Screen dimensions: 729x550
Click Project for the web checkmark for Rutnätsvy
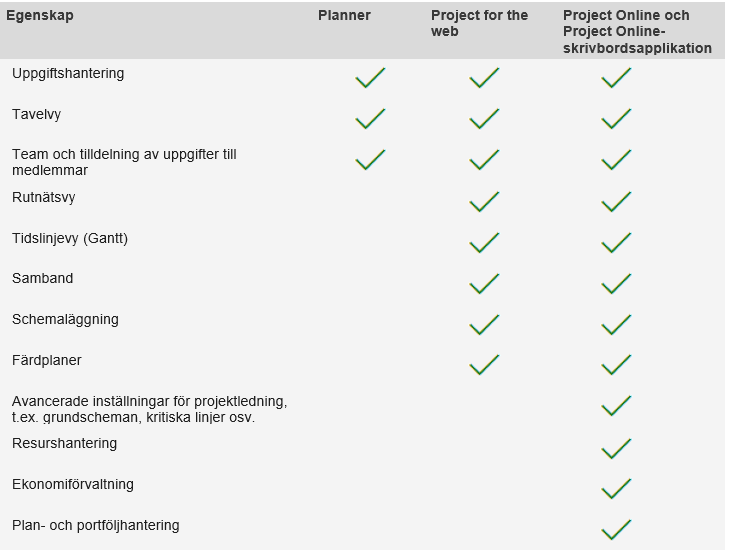(x=484, y=202)
